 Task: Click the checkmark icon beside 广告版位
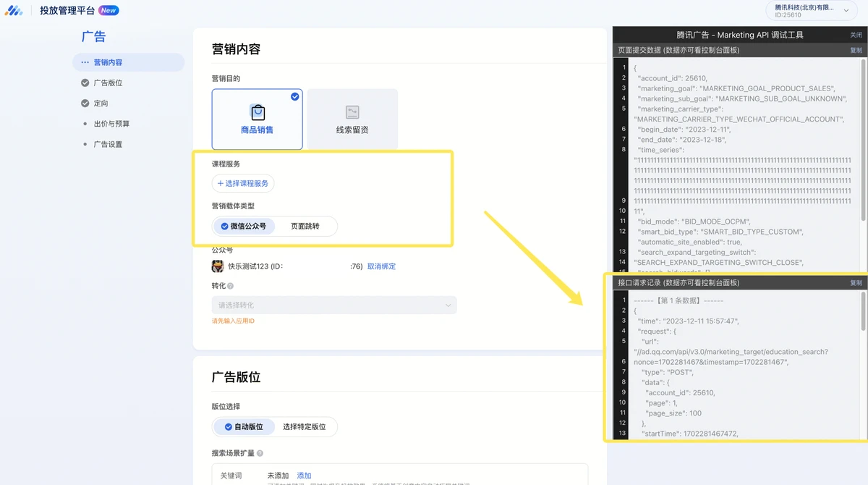pos(85,83)
